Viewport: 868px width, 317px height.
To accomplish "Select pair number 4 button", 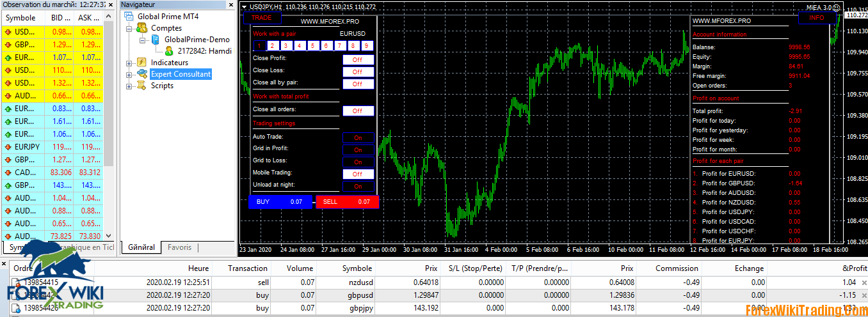I will pos(300,45).
